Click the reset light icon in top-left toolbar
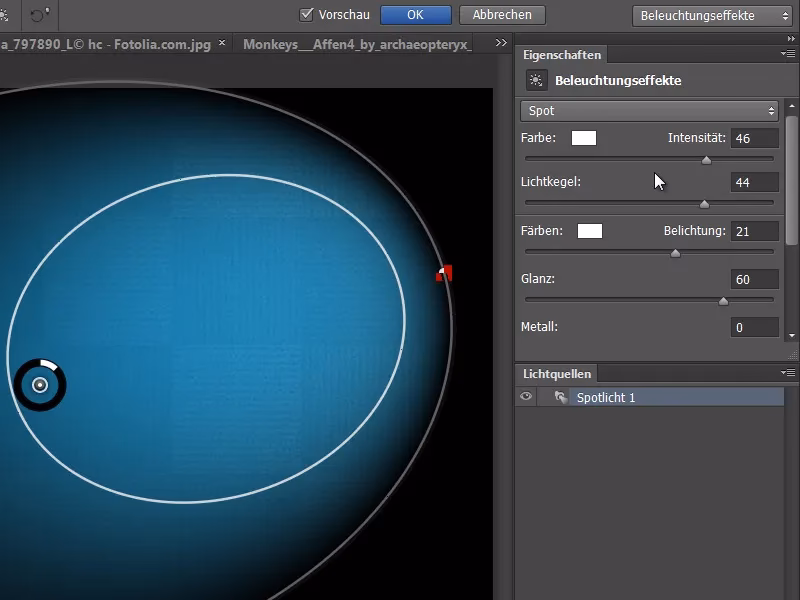The width and height of the screenshot is (800, 600). [x=40, y=15]
